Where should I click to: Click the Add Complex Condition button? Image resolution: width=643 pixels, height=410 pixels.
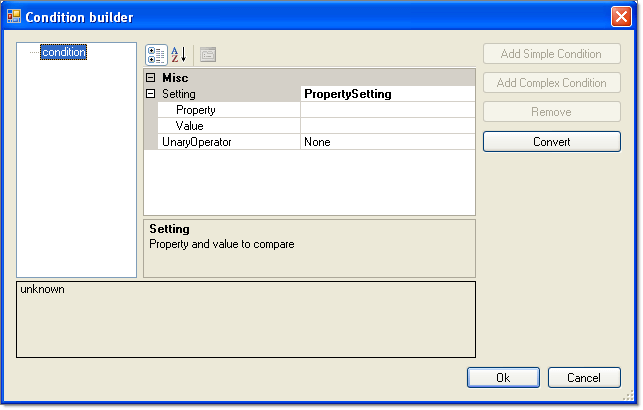(x=552, y=83)
